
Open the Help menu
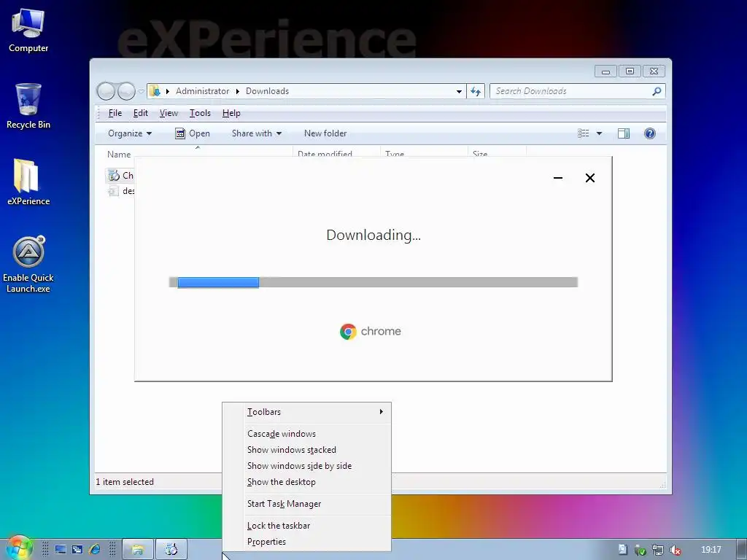click(x=231, y=113)
